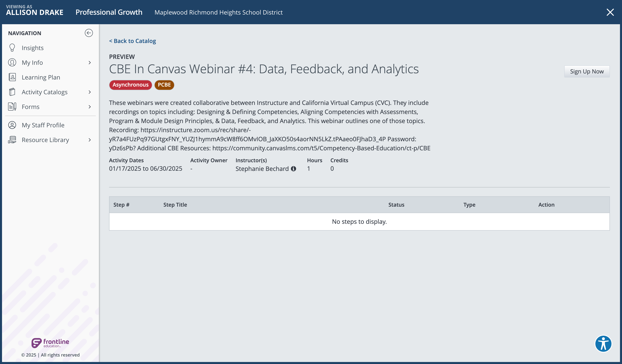Viewport: 622px width, 364px height.
Task: Click the My Info person icon
Action: [x=12, y=62]
